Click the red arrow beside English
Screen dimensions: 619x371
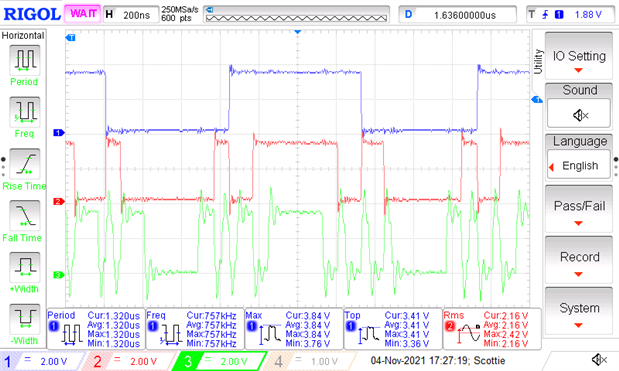click(551, 167)
